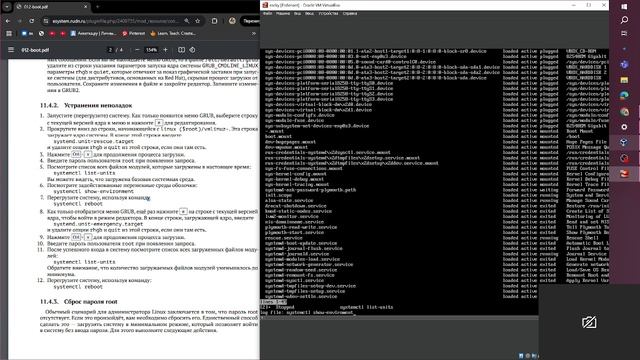Bookmark this page with the star icon
Viewport: 640px width, 360px height.
[x=198, y=21]
